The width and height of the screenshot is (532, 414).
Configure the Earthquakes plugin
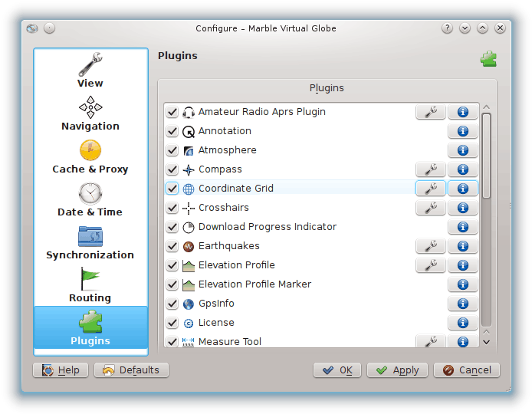click(431, 246)
